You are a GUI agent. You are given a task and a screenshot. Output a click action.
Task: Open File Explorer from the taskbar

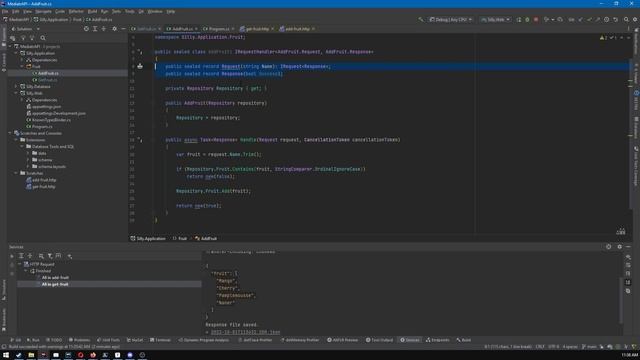click(x=31, y=355)
